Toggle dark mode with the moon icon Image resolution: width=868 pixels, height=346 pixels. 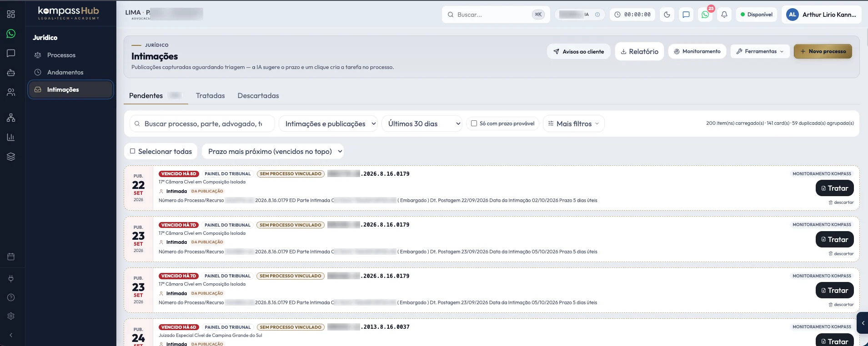click(667, 15)
